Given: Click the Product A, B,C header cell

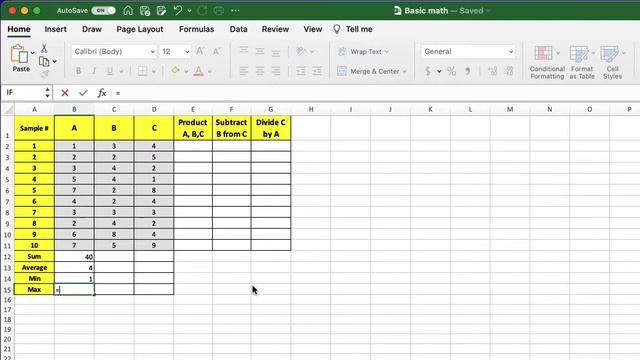Looking at the screenshot, I should coord(193,128).
